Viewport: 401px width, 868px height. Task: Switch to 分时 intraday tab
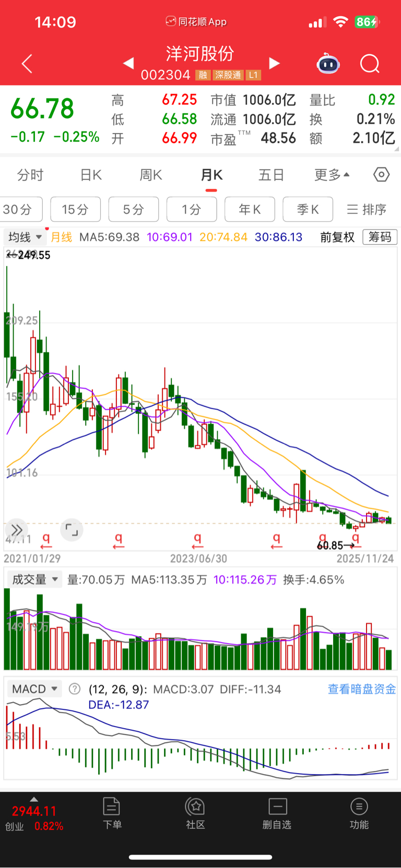[x=30, y=175]
